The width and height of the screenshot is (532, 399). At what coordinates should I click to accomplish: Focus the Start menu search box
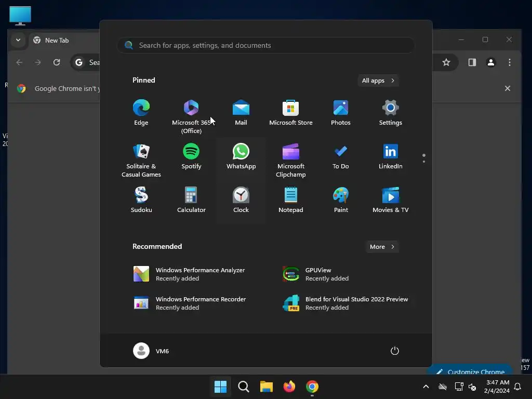click(265, 45)
